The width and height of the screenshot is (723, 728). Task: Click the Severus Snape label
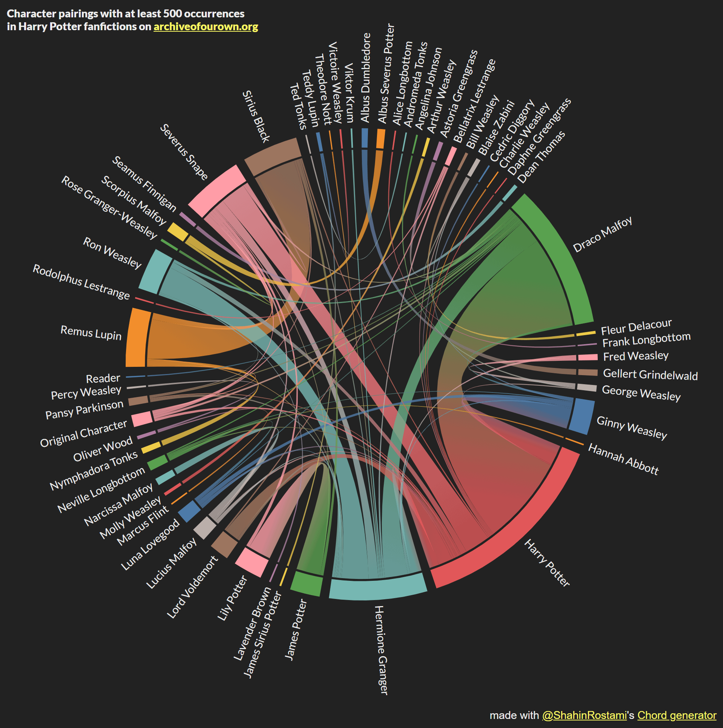(184, 152)
